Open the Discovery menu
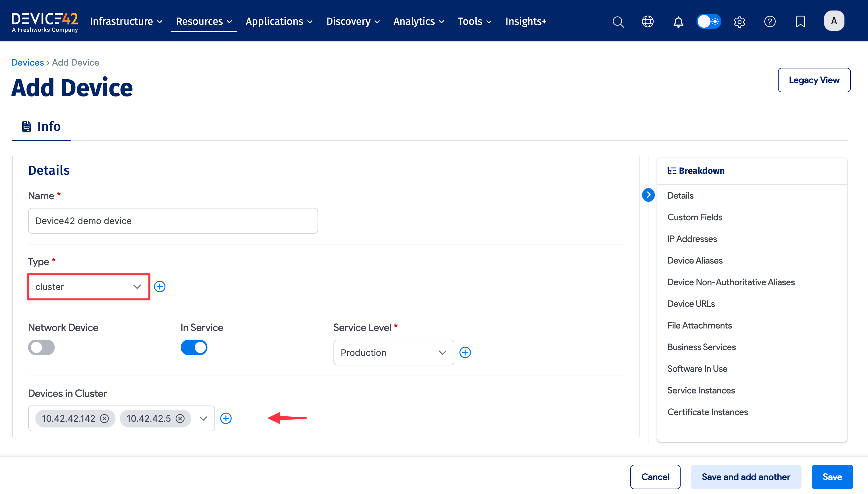 click(353, 21)
